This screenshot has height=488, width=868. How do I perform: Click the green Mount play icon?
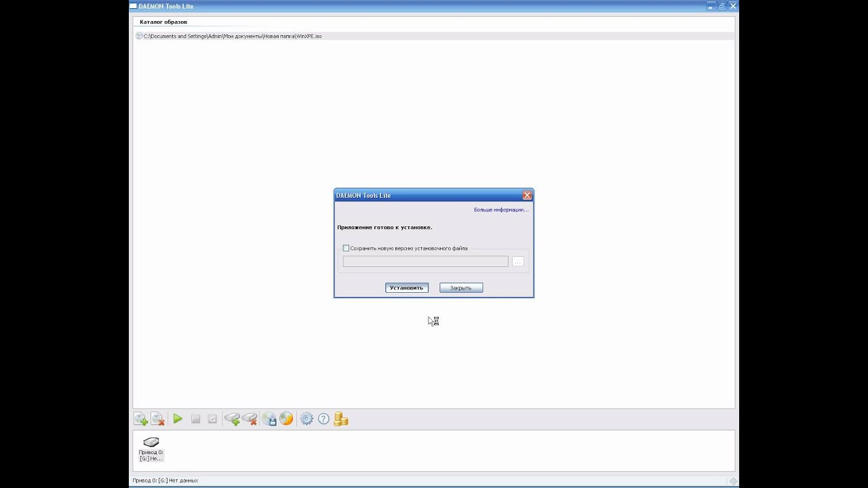coord(178,419)
